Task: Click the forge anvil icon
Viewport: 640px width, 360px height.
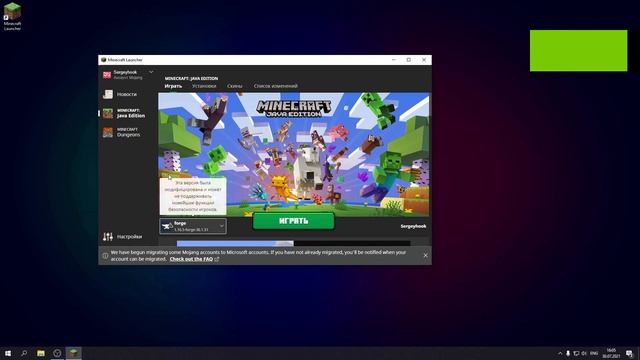Action: point(167,226)
